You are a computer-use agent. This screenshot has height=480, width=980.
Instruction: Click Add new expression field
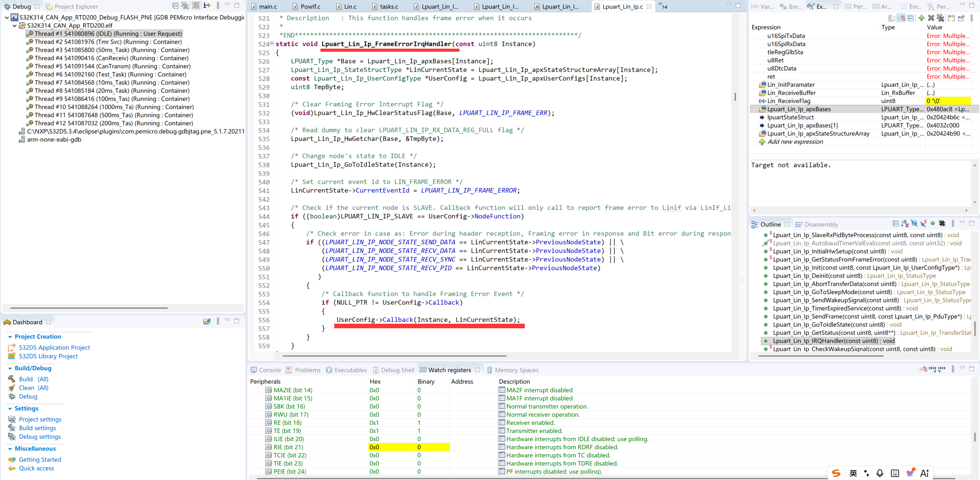795,142
